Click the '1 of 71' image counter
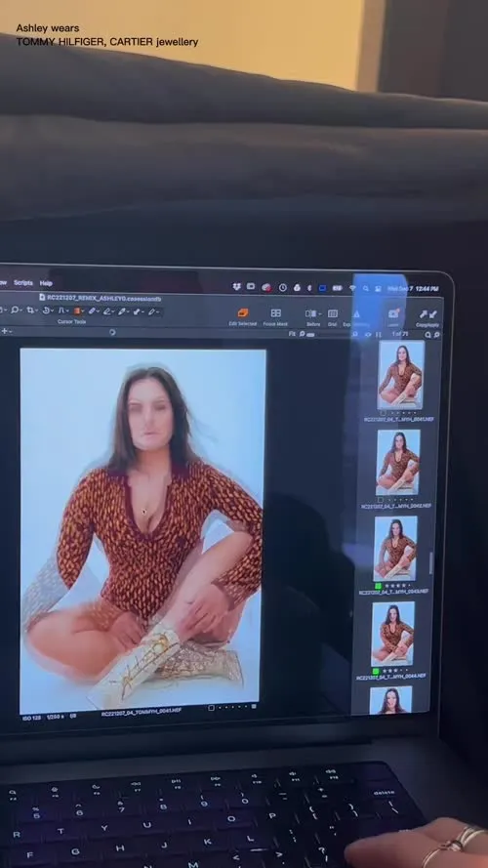The image size is (488, 868). (399, 334)
